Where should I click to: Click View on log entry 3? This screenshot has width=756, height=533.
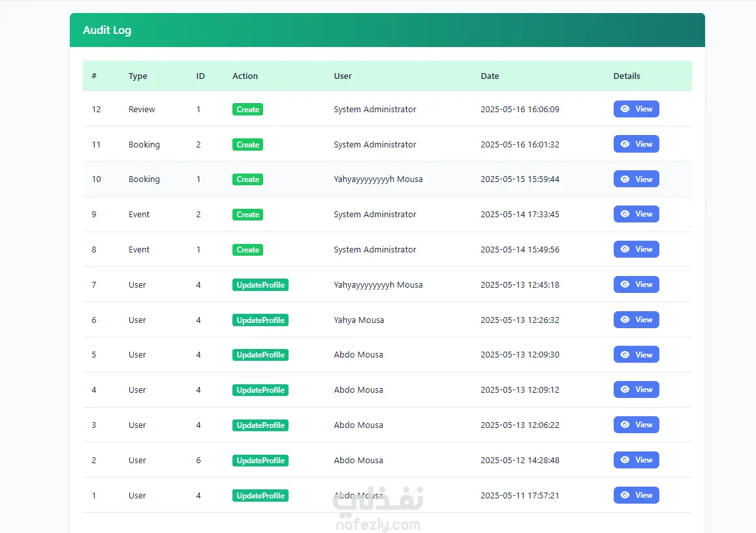pyautogui.click(x=636, y=425)
